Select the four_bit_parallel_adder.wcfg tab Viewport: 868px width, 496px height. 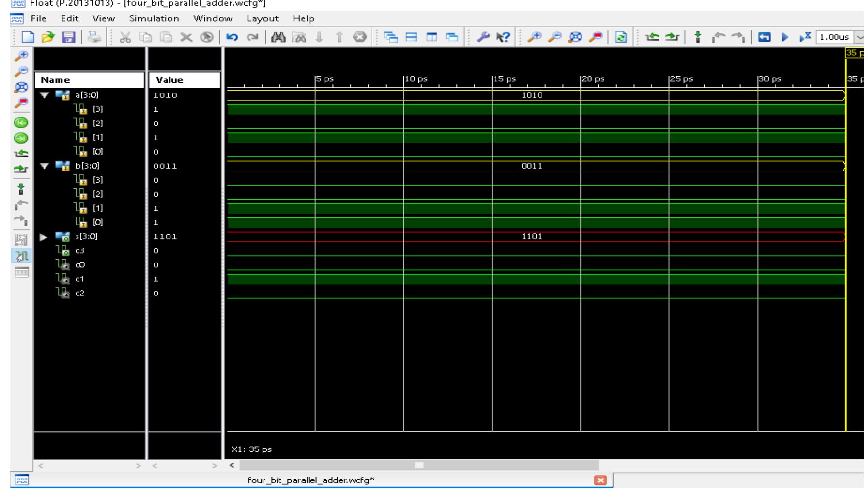tap(311, 480)
